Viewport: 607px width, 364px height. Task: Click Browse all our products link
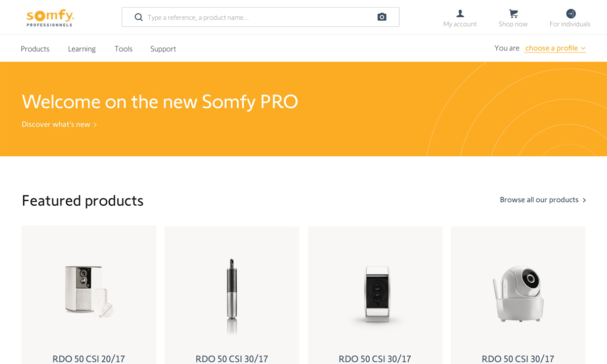(539, 200)
